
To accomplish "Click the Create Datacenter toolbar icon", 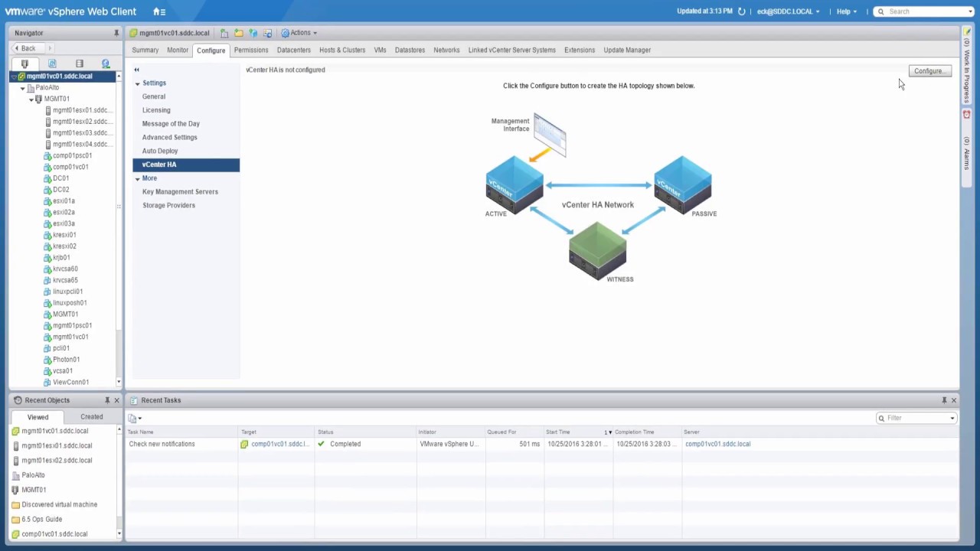I will tap(224, 33).
